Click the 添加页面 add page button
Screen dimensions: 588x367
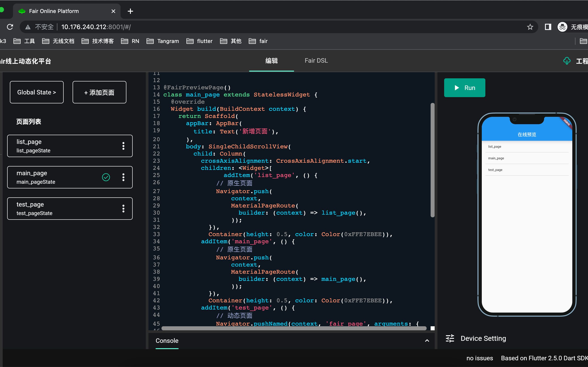click(x=99, y=92)
